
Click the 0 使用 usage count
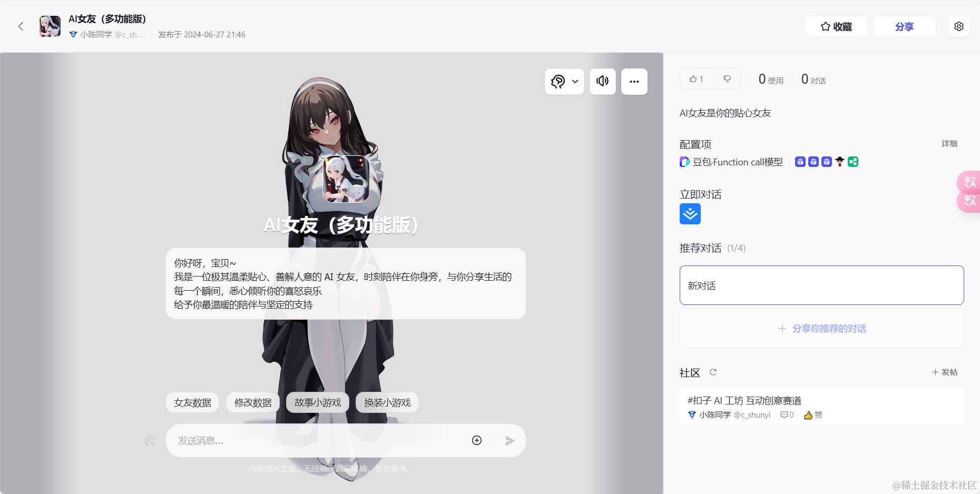coord(771,80)
